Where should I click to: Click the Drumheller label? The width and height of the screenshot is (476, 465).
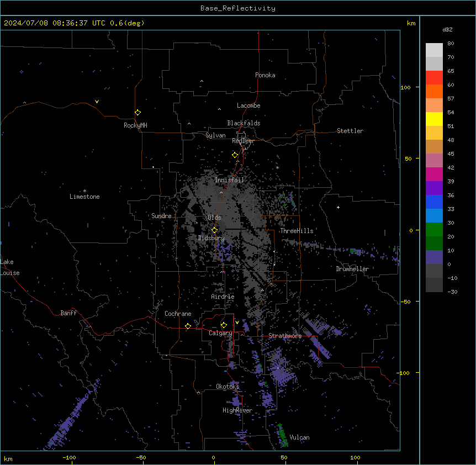[x=352, y=269]
